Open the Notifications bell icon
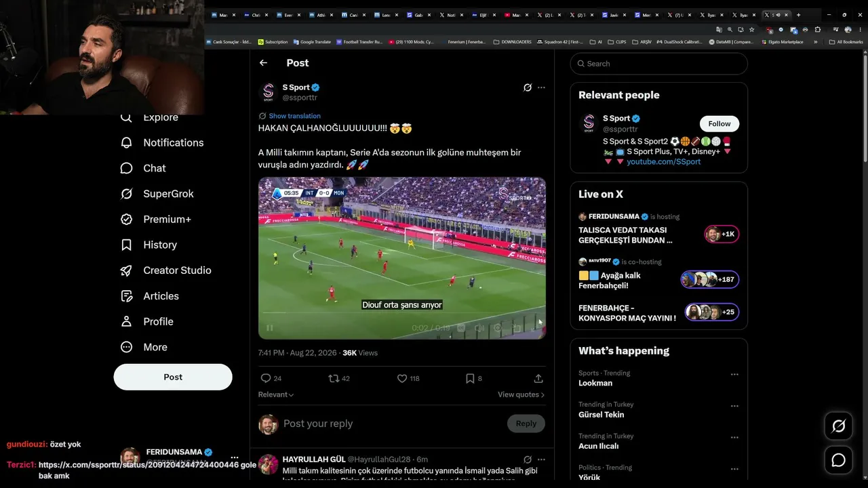Viewport: 868px width, 488px height. coord(126,142)
